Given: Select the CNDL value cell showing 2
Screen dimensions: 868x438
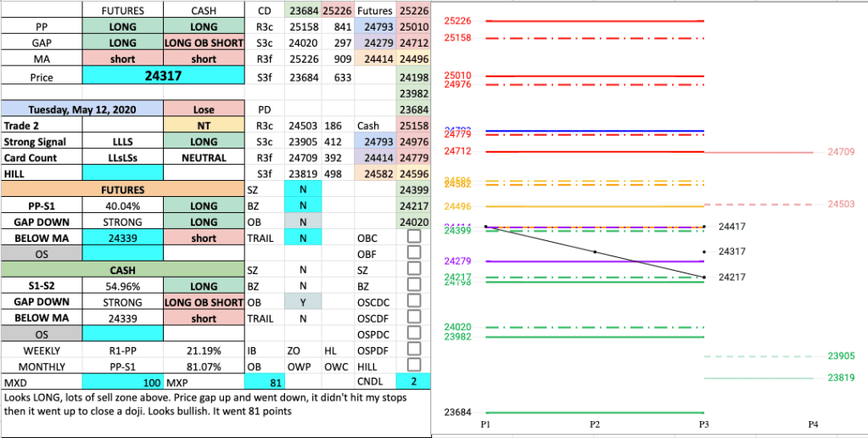Looking at the screenshot, I should click(413, 382).
